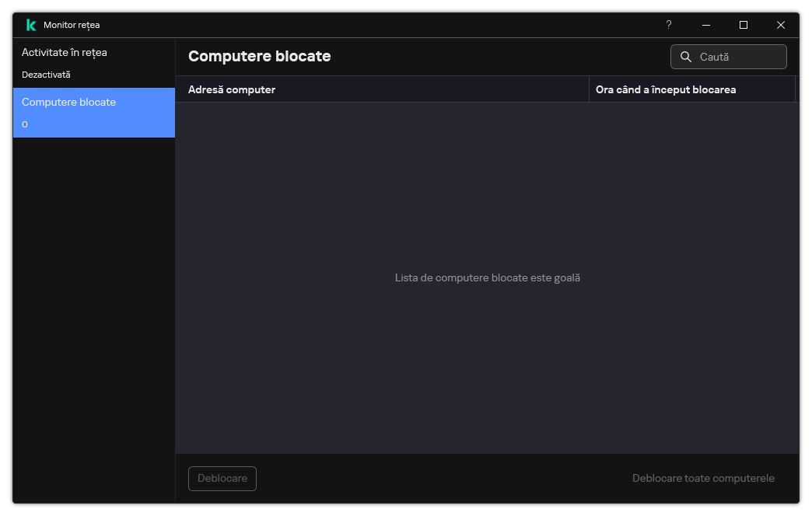Screen dimensions: 812x516
Task: Click the empty list message text
Action: click(488, 277)
